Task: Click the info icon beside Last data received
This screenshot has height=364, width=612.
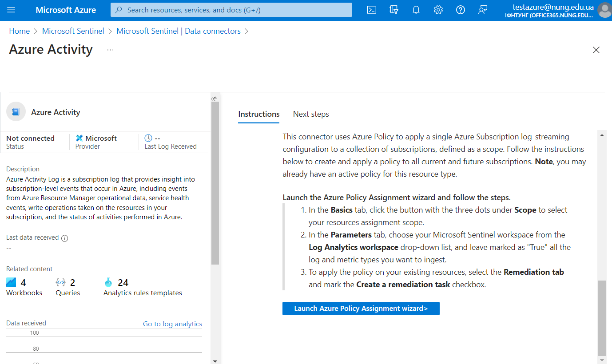Action: (x=65, y=238)
